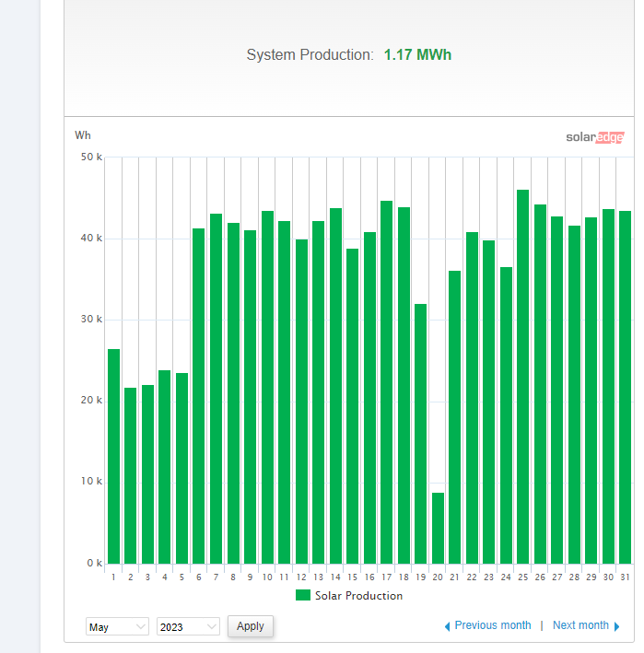Click the 30 k y-axis label

pos(91,319)
